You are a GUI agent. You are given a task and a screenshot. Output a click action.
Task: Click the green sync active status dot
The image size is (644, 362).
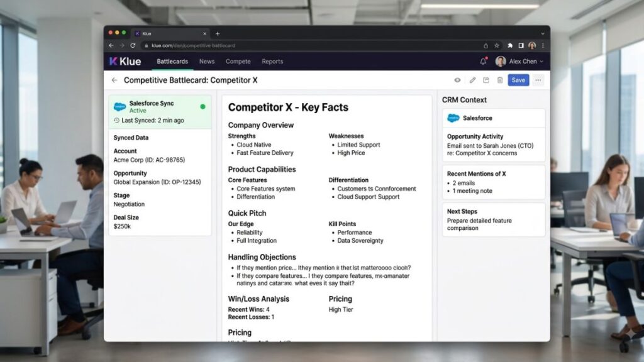(x=203, y=107)
